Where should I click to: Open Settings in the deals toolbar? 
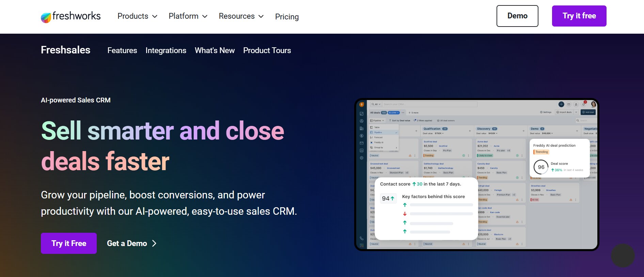[x=546, y=112]
